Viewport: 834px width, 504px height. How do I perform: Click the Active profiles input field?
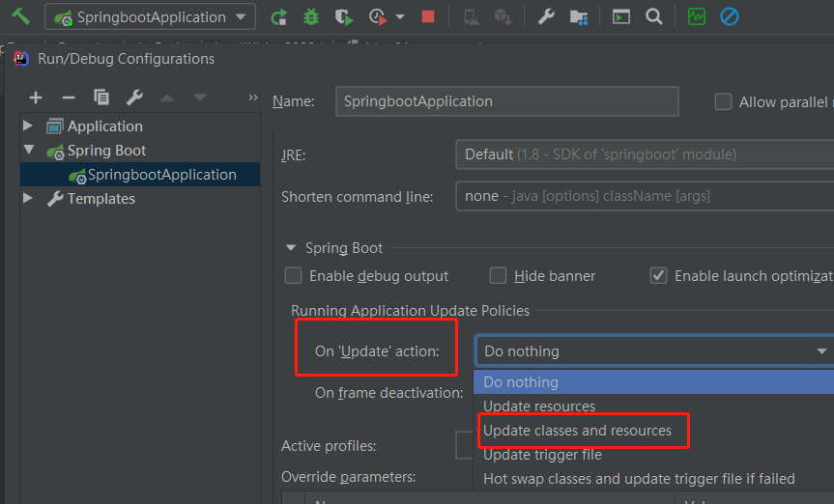click(464, 445)
